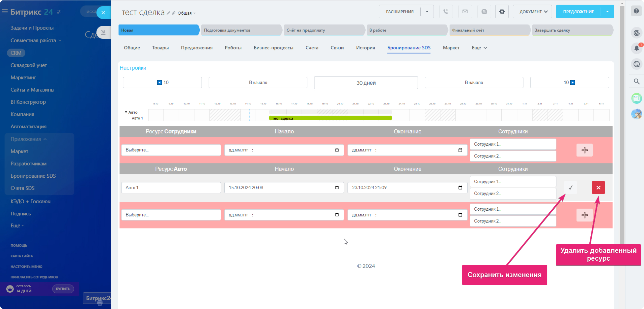
Task: Switch to the Товары tab
Action: point(160,48)
